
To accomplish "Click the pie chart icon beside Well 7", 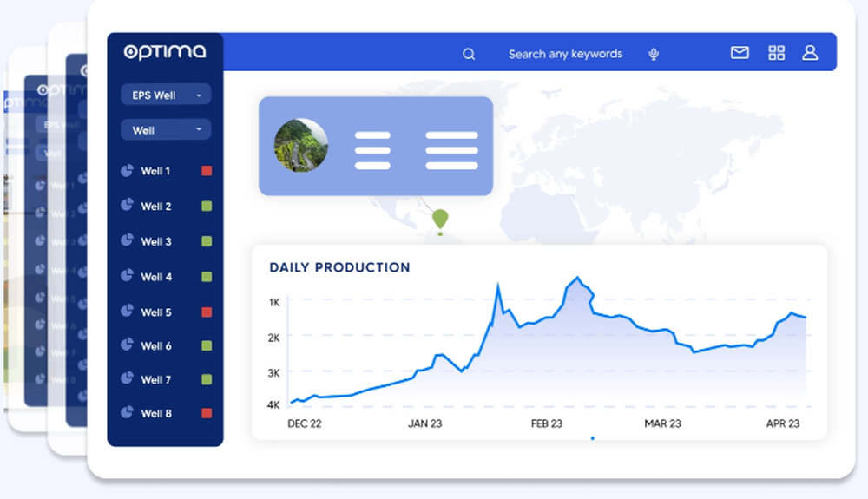I will coord(127,379).
